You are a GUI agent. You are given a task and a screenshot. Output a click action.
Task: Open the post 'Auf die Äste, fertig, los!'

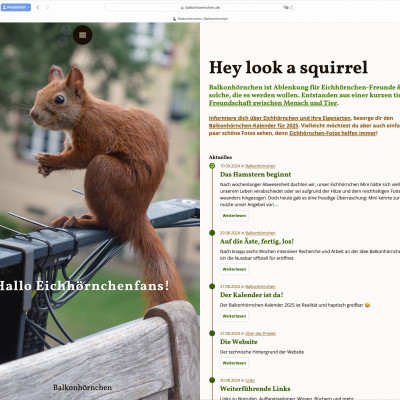(x=257, y=241)
